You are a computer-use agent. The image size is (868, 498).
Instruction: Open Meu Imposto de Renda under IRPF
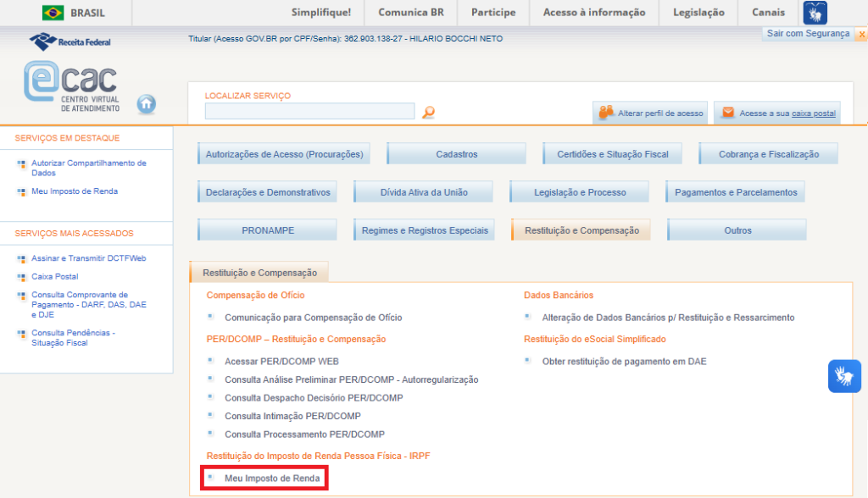pos(272,479)
